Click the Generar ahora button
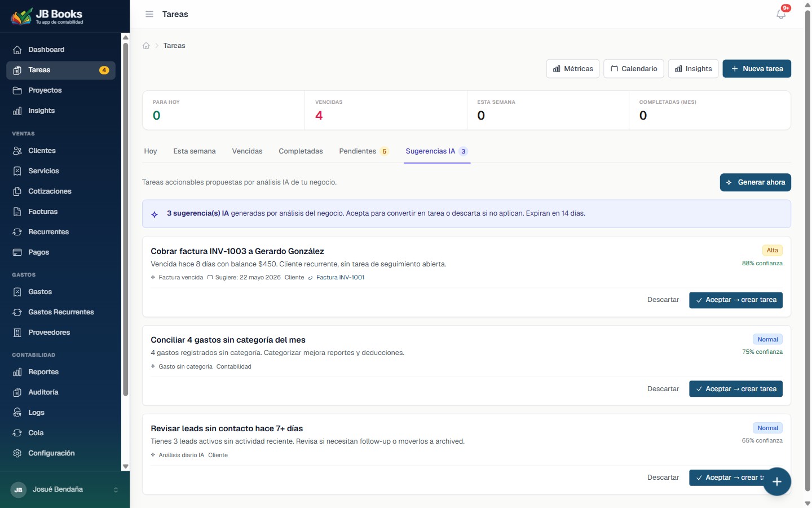The width and height of the screenshot is (812, 508). (756, 182)
